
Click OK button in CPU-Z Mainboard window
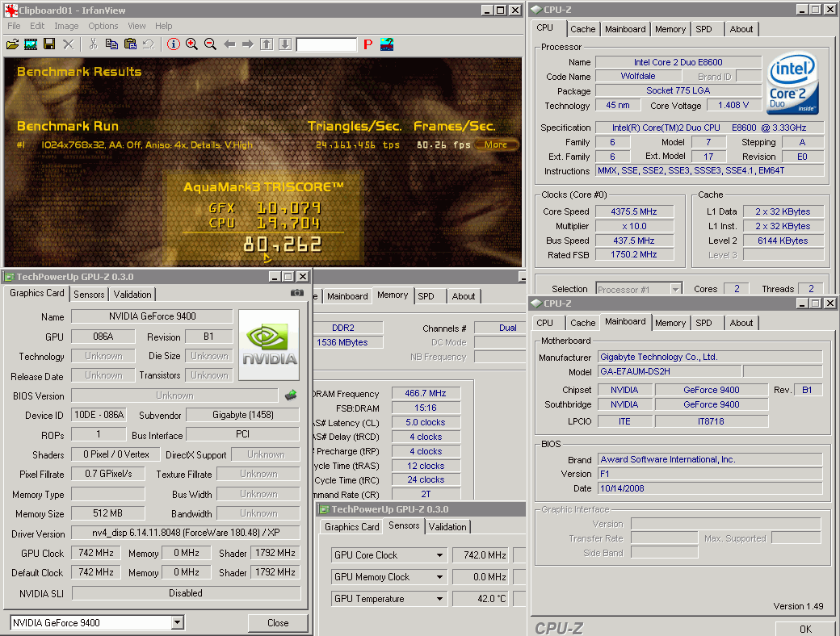click(x=806, y=629)
